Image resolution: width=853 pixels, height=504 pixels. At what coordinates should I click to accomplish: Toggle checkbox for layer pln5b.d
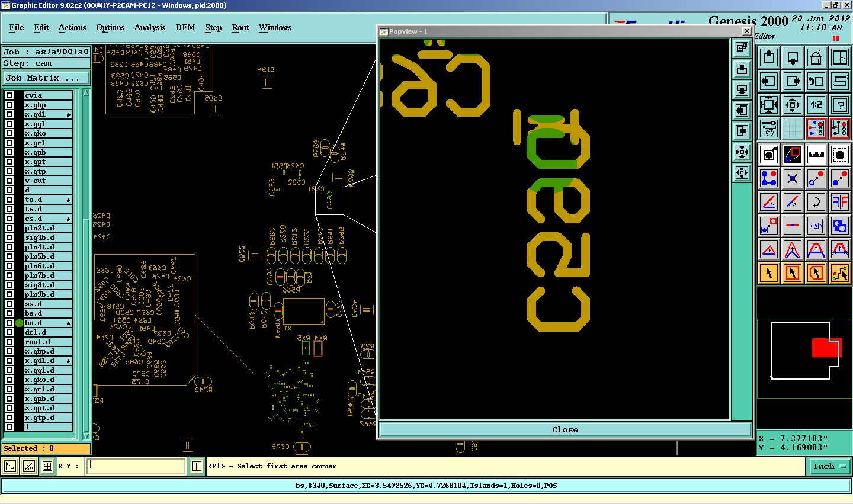(x=9, y=256)
